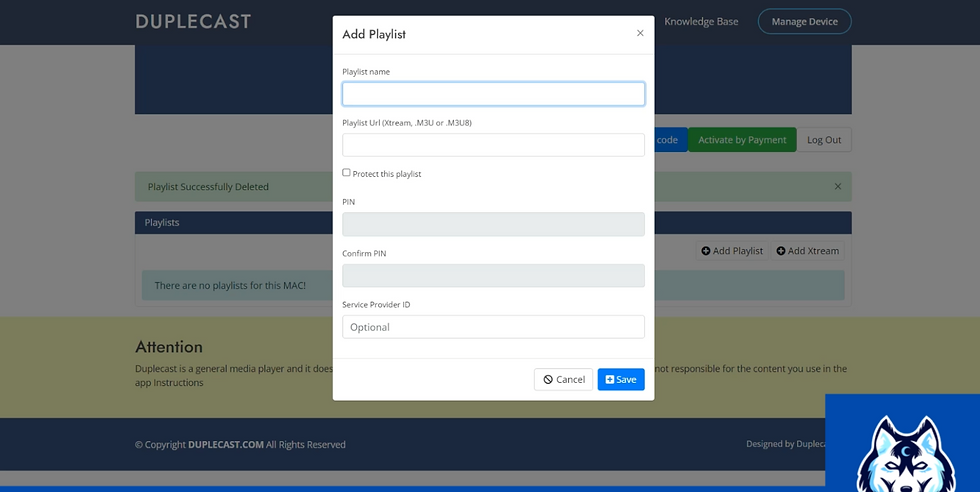Dismiss the Playlist Successfully Deleted alert
Image resolution: width=980 pixels, height=492 pixels.
click(x=838, y=186)
